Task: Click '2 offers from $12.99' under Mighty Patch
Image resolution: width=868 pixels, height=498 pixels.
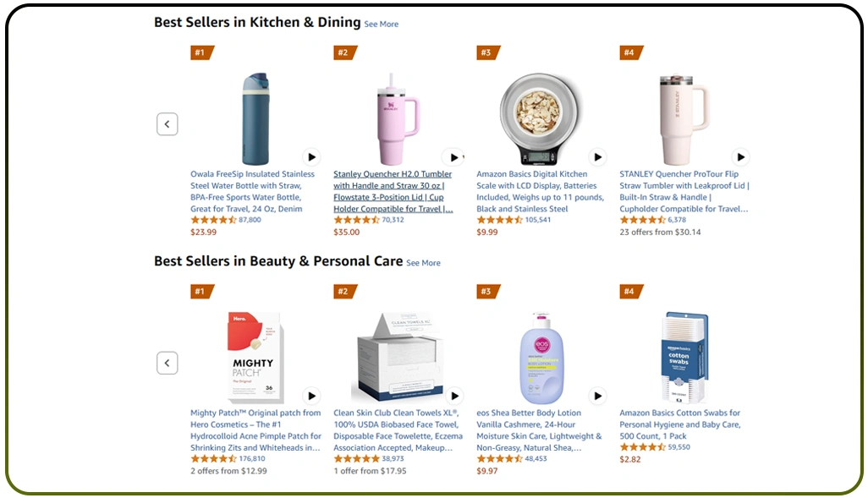Action: 228,470
